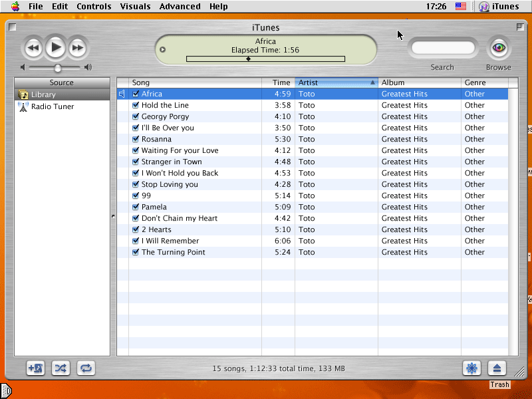Toggle the repeat button
This screenshot has height=399, width=532.
tap(86, 368)
